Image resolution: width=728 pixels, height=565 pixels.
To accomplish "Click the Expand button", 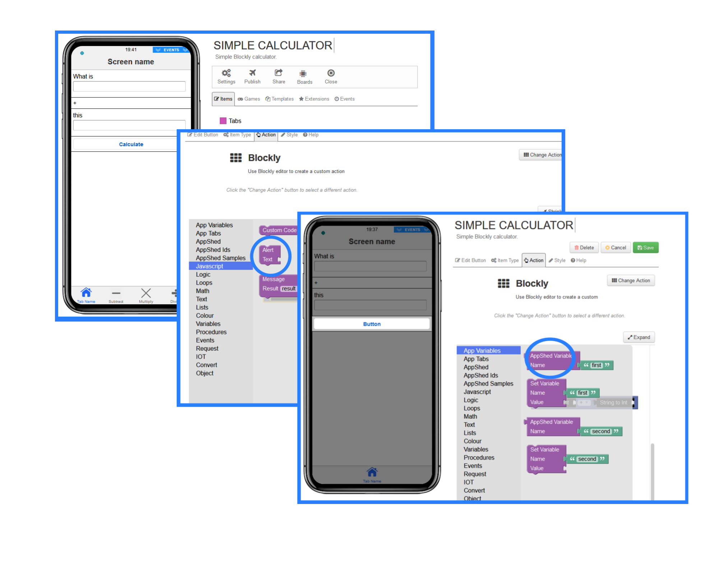I will click(x=639, y=337).
